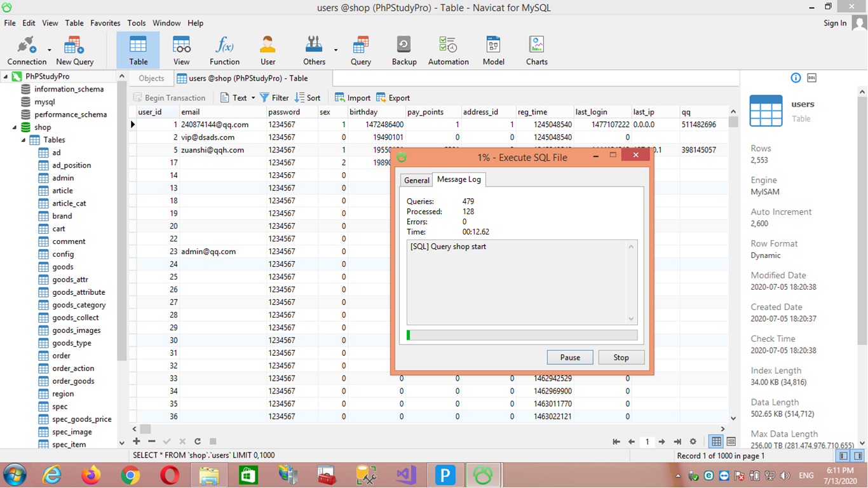The height and width of the screenshot is (488, 868).
Task: Go to previous page of records
Action: 632,442
